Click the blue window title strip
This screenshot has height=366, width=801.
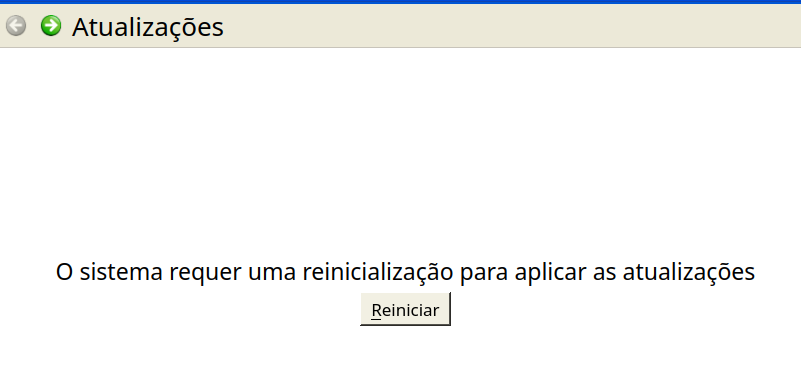tap(400, 2)
